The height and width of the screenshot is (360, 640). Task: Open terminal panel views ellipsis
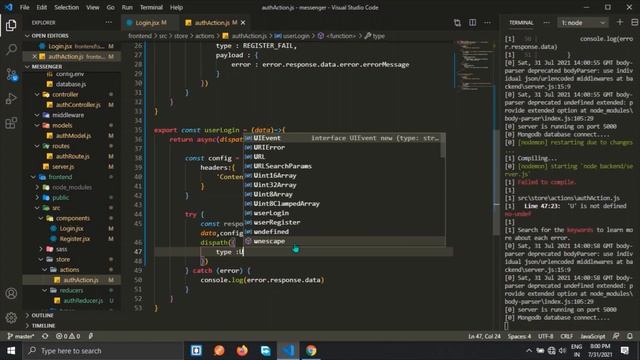(x=547, y=23)
